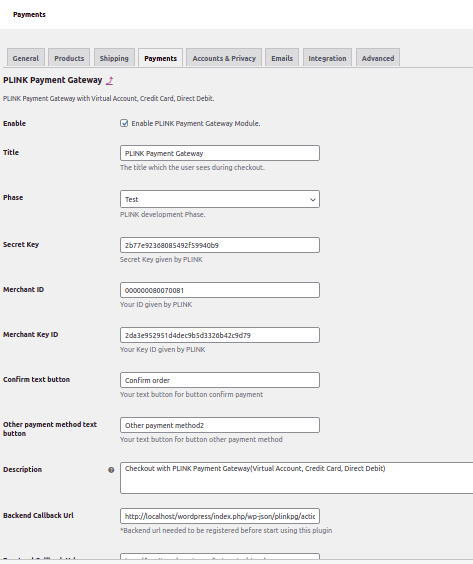Click the Payments page heading text
Image resolution: width=473 pixels, height=564 pixels.
click(29, 14)
